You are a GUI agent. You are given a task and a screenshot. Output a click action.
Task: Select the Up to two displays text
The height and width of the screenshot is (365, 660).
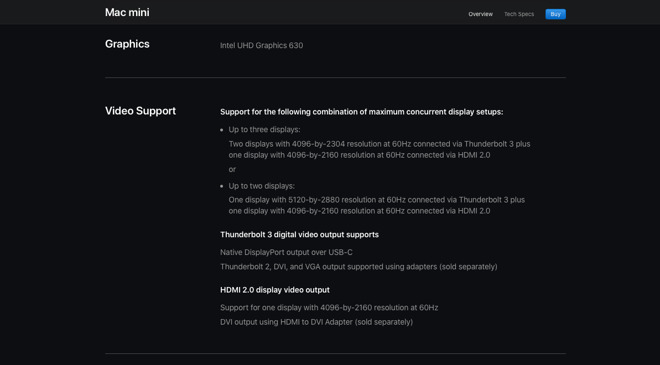click(x=261, y=186)
